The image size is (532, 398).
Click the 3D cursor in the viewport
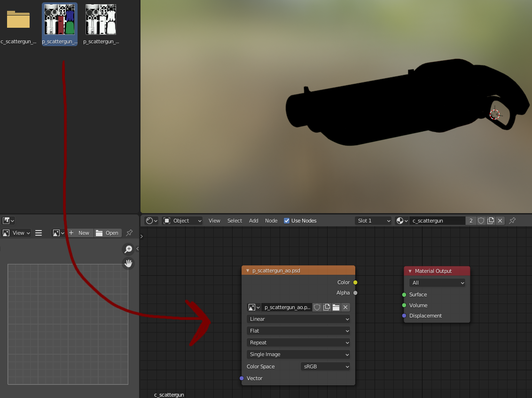coord(495,114)
